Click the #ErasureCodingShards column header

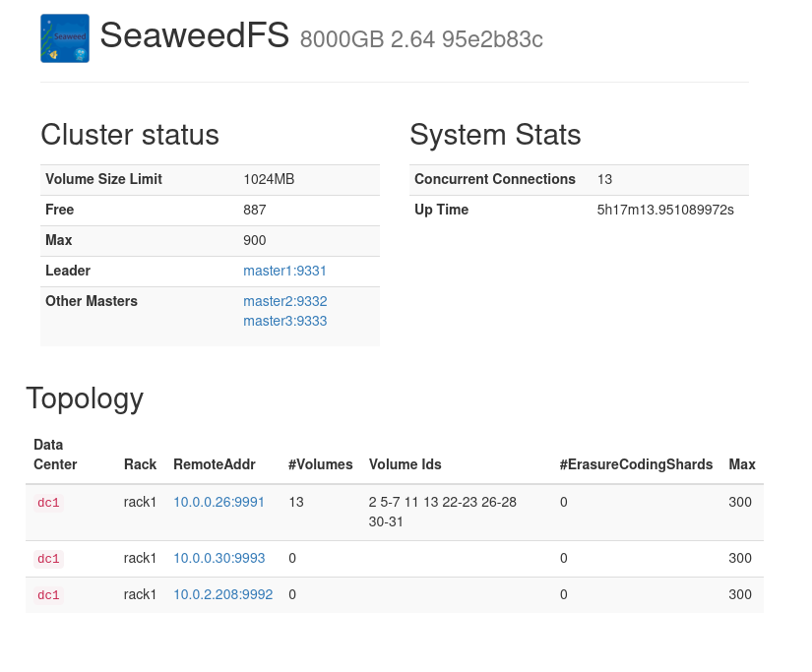[636, 464]
